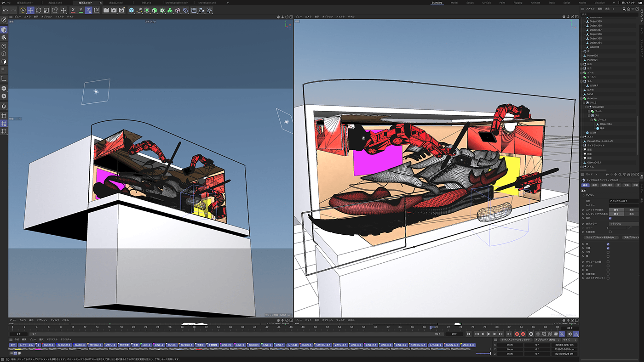Select shoebox object in Object Manager
Viewport: 644px width, 362px height.
point(592,98)
